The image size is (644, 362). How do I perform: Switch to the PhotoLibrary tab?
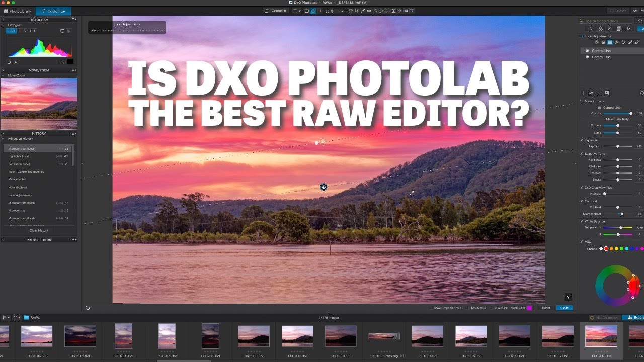point(18,11)
